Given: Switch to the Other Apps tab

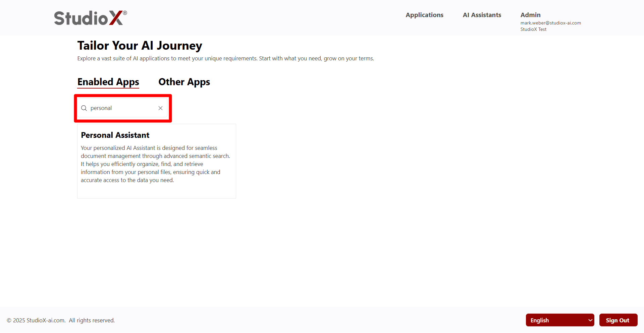Looking at the screenshot, I should pyautogui.click(x=184, y=82).
